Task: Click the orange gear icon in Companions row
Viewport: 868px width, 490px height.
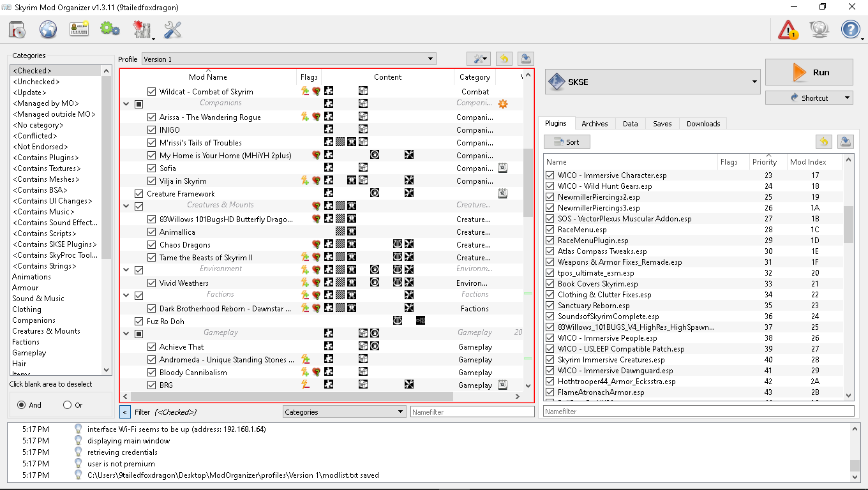Action: tap(502, 103)
